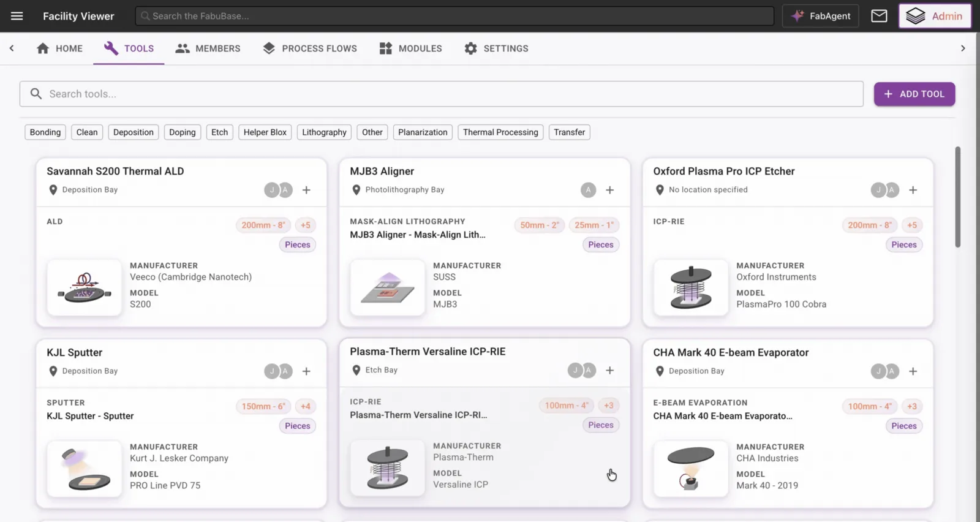The width and height of the screenshot is (980, 522).
Task: Open the Oxford Plasma Pro ICP Etcher thumbnail
Action: pyautogui.click(x=691, y=287)
